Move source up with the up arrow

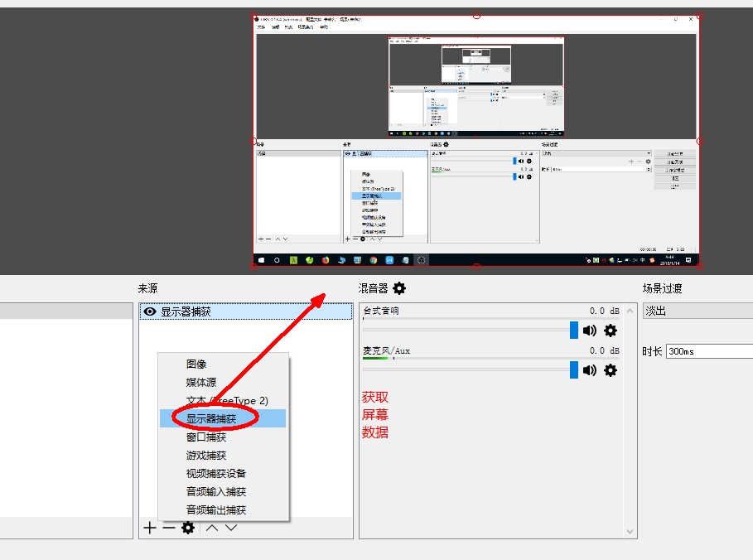[212, 528]
